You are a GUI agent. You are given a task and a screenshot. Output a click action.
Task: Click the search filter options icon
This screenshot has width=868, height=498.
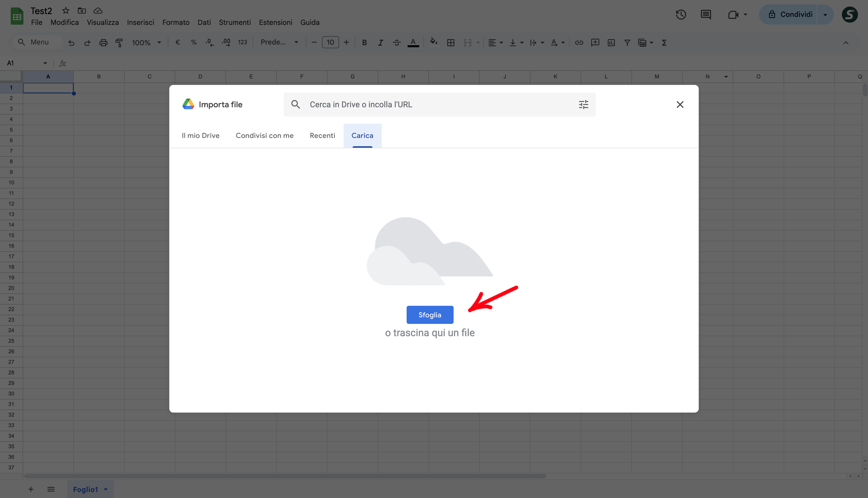583,104
